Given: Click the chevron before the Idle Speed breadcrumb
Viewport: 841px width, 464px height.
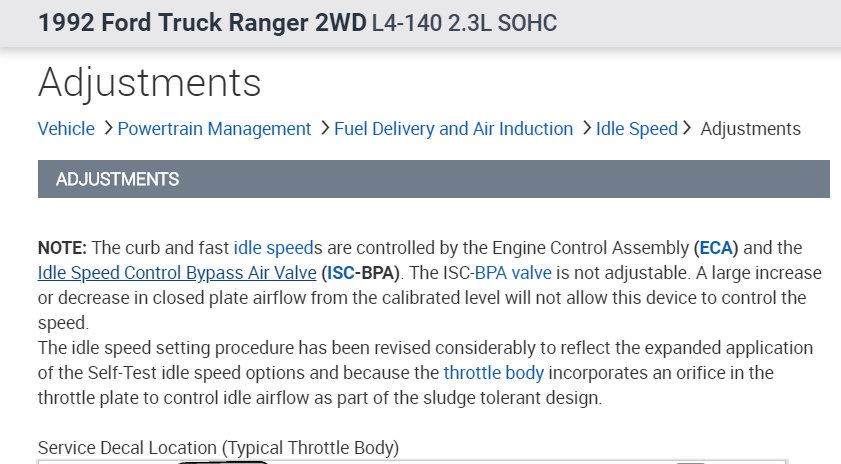Looking at the screenshot, I should click(x=585, y=129).
